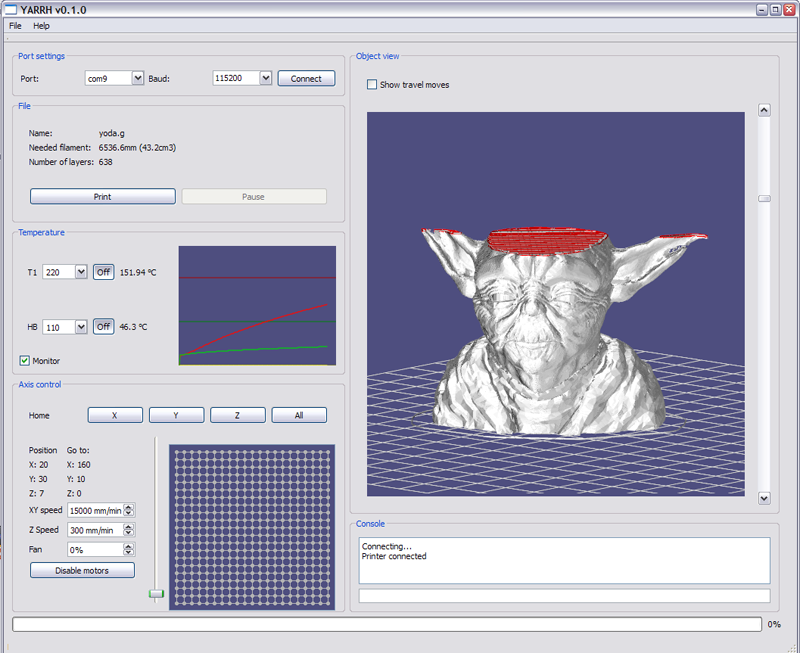Open the Help menu

coord(41,25)
